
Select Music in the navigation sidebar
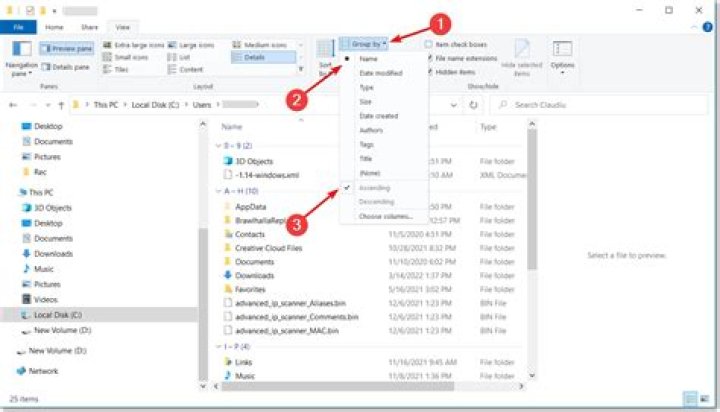tap(44, 268)
